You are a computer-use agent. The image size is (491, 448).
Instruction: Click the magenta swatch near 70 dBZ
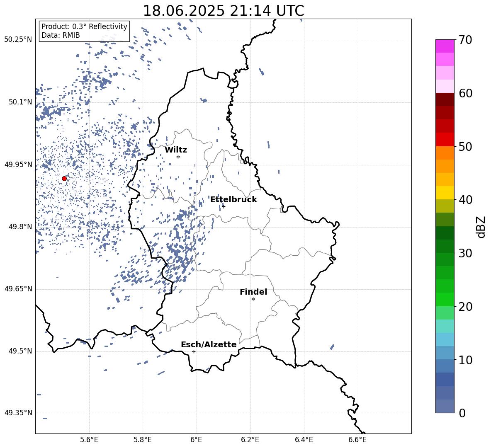445,46
